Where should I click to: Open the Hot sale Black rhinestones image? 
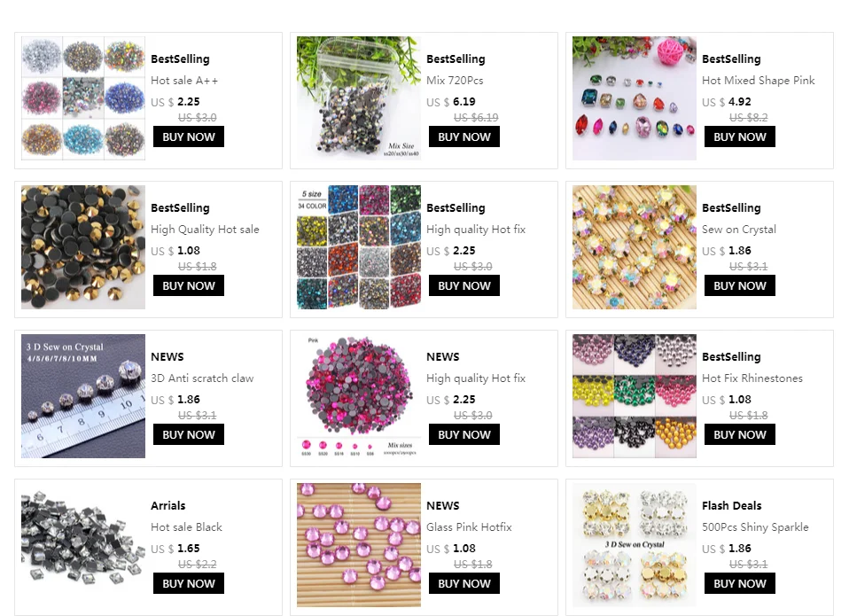click(x=82, y=544)
